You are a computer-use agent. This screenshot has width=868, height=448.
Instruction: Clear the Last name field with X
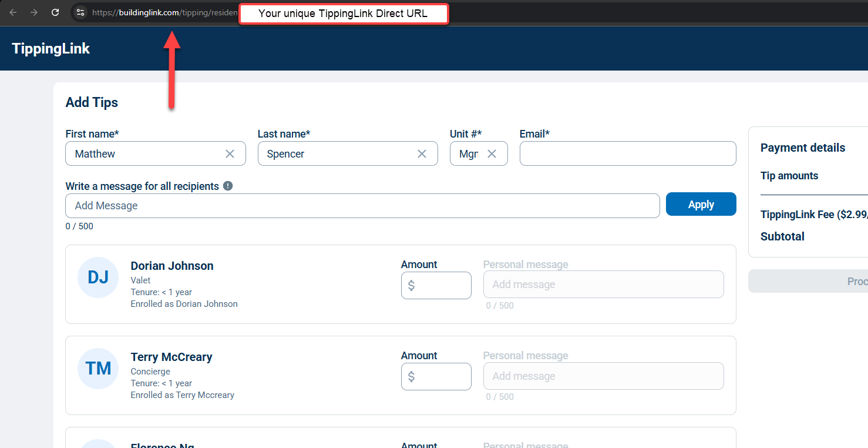pyautogui.click(x=422, y=153)
